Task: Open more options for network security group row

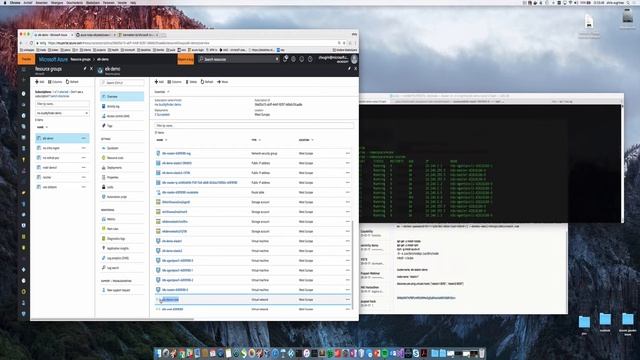Action: point(348,153)
